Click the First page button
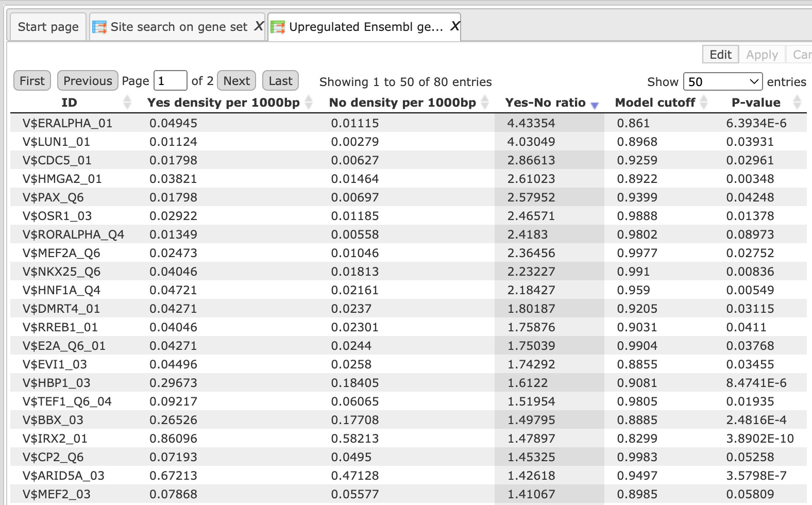Screen dimensions: 812x505 [32, 81]
